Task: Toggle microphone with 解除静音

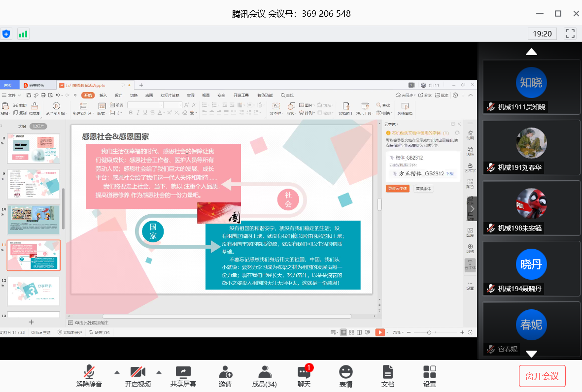Action: pyautogui.click(x=89, y=377)
